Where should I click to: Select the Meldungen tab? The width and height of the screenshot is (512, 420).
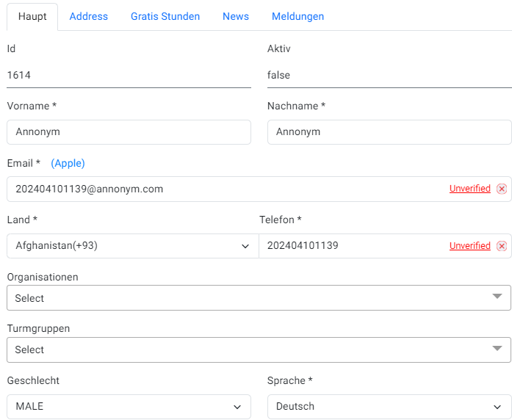pos(298,16)
